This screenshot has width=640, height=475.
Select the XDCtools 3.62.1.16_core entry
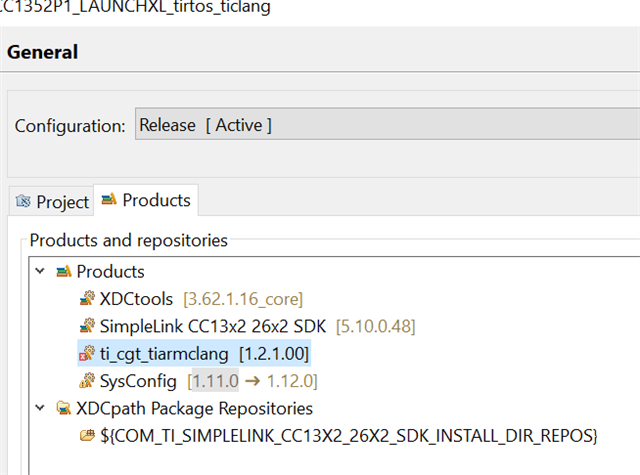[x=200, y=299]
